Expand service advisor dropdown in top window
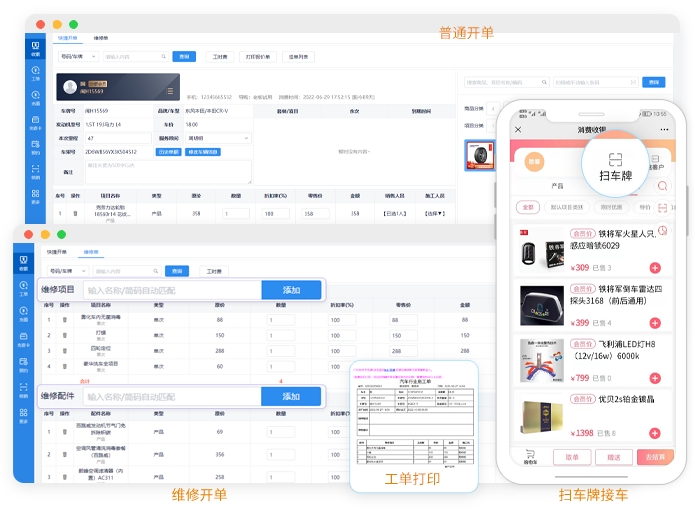The image size is (695, 512). click(x=219, y=138)
